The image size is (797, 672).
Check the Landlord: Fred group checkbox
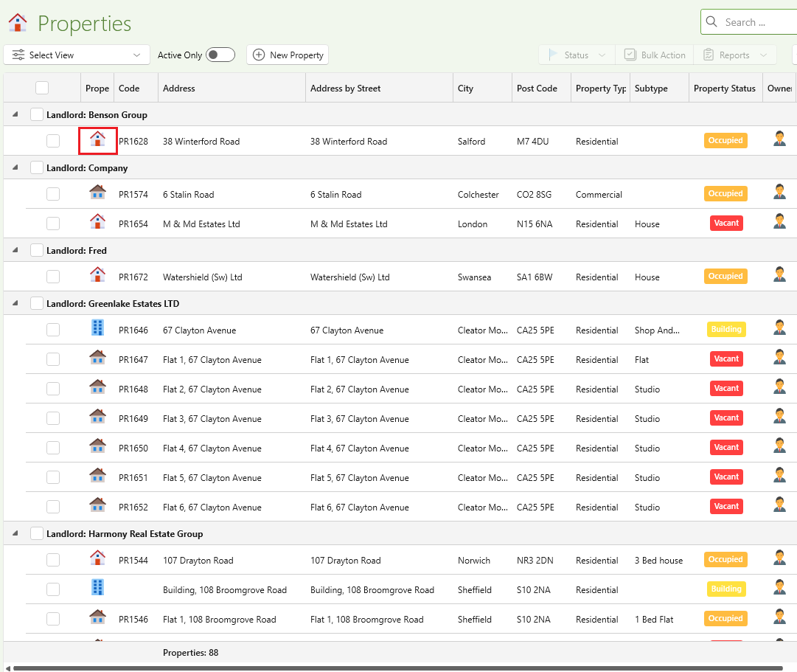coord(37,250)
